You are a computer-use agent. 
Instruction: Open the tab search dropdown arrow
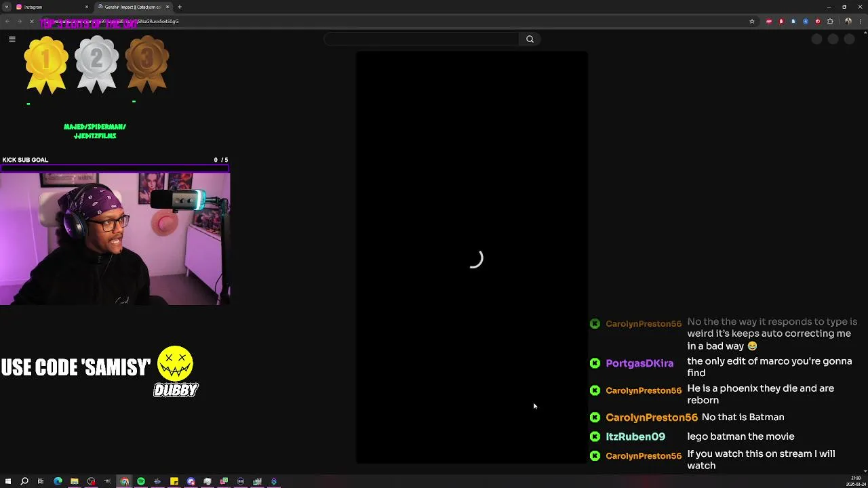[x=6, y=7]
